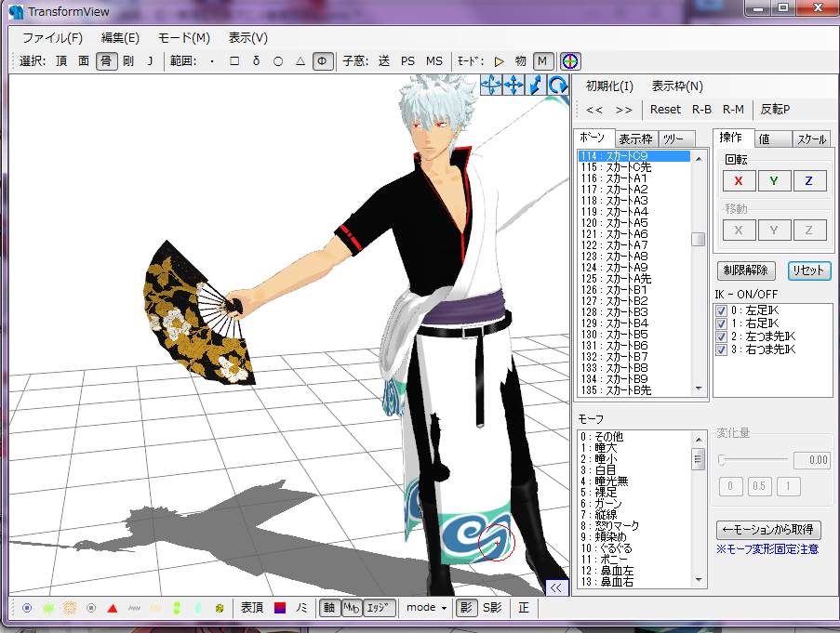Click the diagonal zoom arrow view icon
Viewport: 840px width, 633px height.
pos(535,85)
